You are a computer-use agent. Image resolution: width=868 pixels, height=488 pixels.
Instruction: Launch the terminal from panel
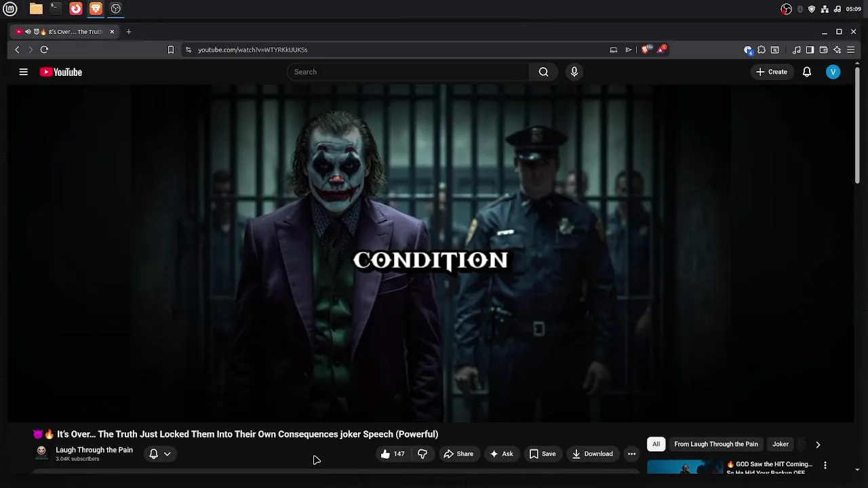coord(56,9)
